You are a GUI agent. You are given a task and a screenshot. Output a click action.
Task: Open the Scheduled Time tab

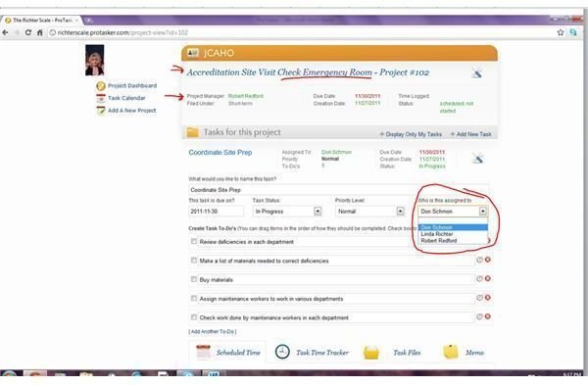[x=228, y=353]
